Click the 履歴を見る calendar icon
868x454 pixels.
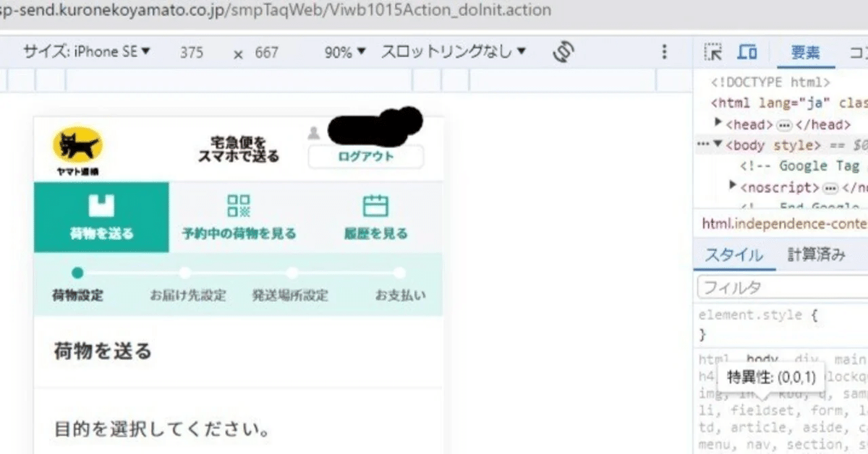[375, 206]
